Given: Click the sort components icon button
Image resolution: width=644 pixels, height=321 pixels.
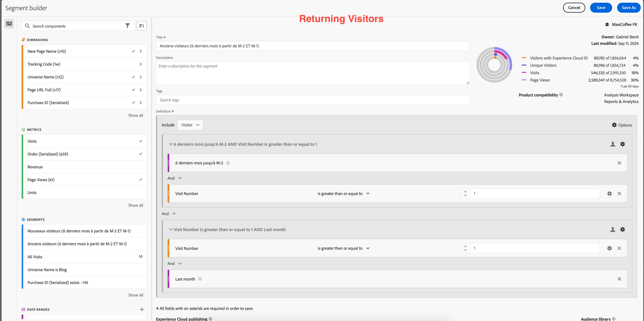Looking at the screenshot, I should pyautogui.click(x=141, y=26).
